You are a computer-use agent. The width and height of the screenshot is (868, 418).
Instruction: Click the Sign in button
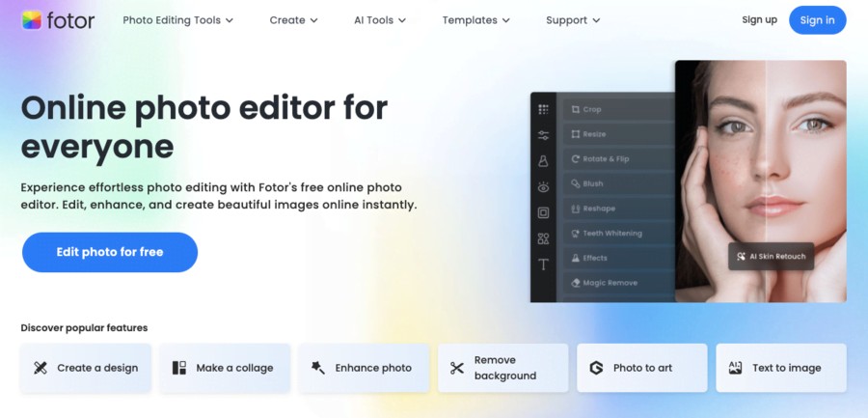(x=817, y=20)
